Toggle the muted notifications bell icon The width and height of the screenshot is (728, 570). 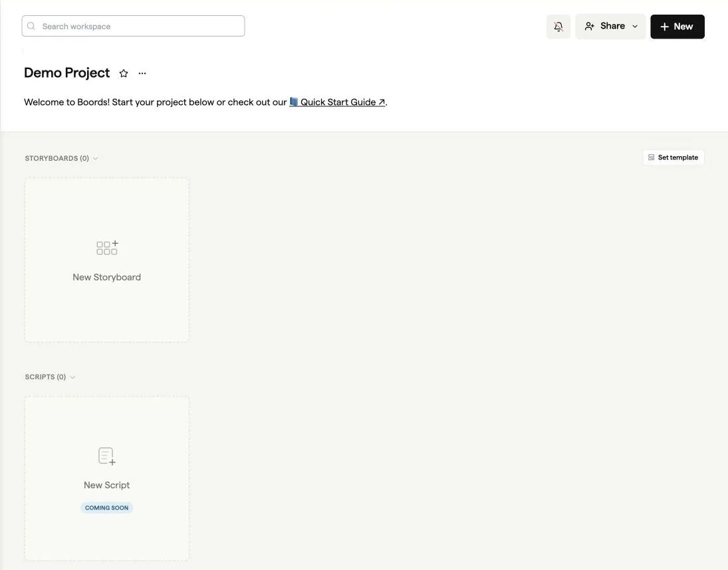tap(558, 27)
